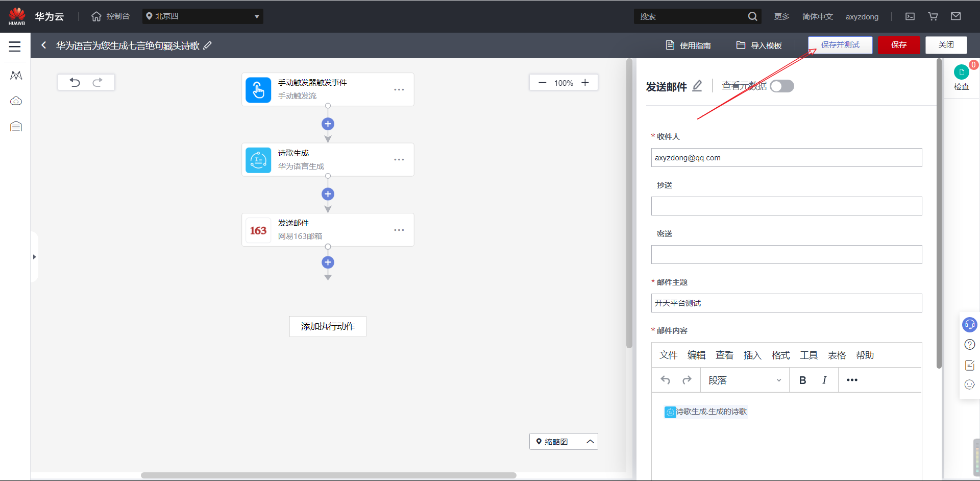980x481 pixels.
Task: Click 添加执行动作 button
Action: pyautogui.click(x=328, y=326)
